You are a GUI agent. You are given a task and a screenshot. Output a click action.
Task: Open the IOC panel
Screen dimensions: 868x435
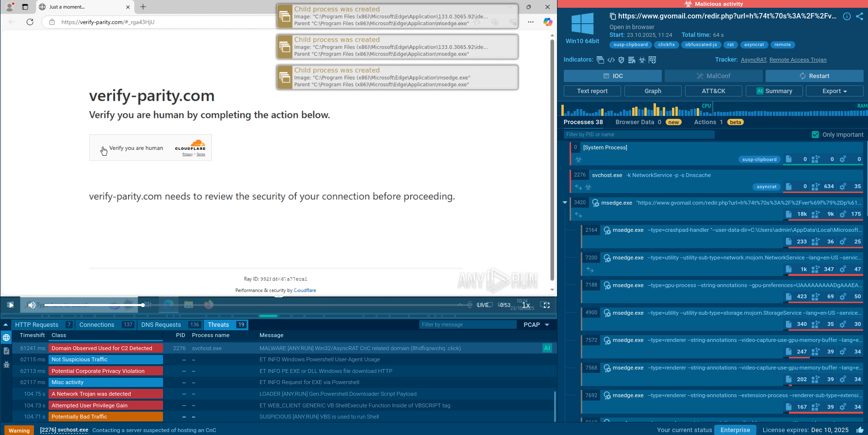point(613,76)
